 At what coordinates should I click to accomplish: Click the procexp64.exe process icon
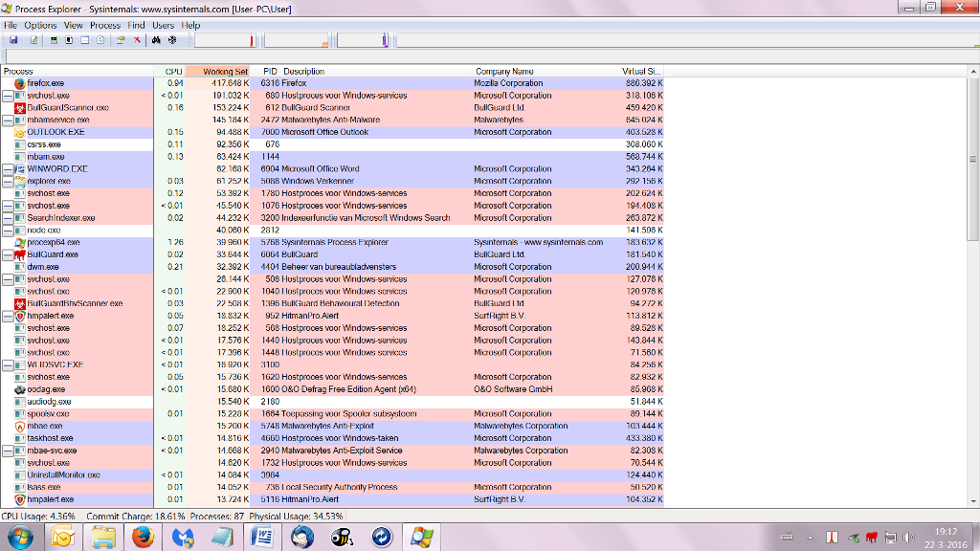click(19, 242)
